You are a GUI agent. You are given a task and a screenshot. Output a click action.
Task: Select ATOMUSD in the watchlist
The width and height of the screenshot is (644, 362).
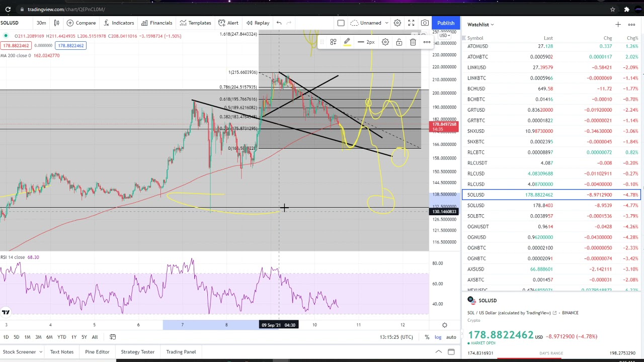[x=551, y=46]
